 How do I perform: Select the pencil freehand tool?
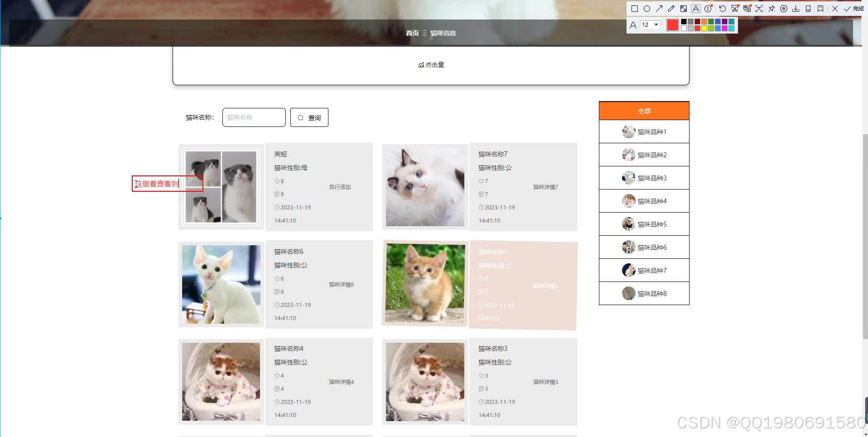[671, 8]
